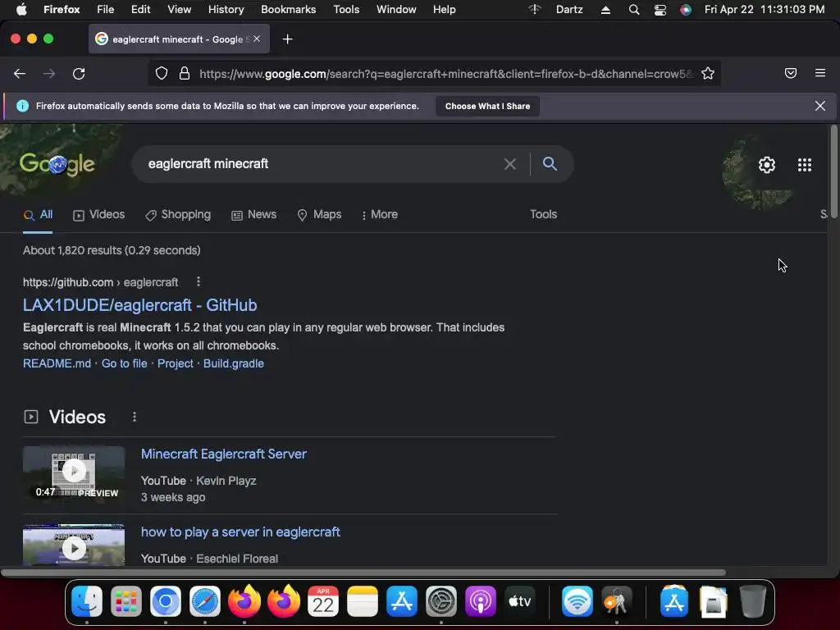This screenshot has width=840, height=630.
Task: Go back to the previous page
Action: pos(20,73)
